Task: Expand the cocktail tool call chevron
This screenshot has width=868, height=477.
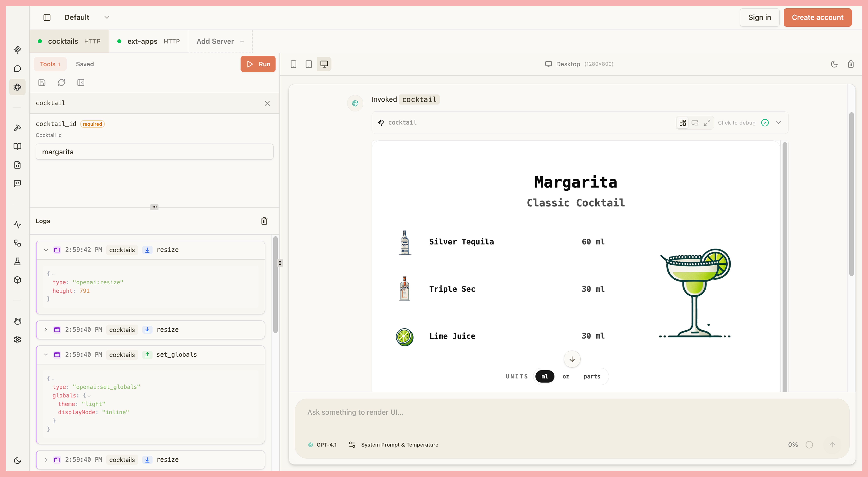Action: [778, 123]
